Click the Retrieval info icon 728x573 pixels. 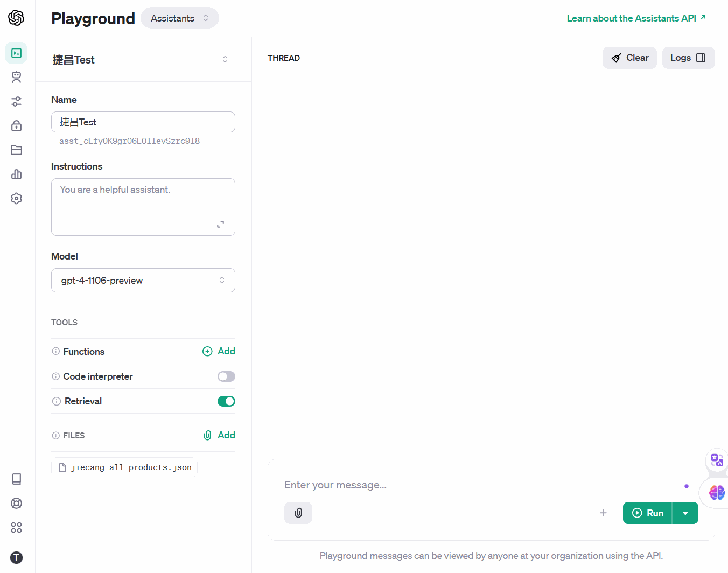[56, 401]
